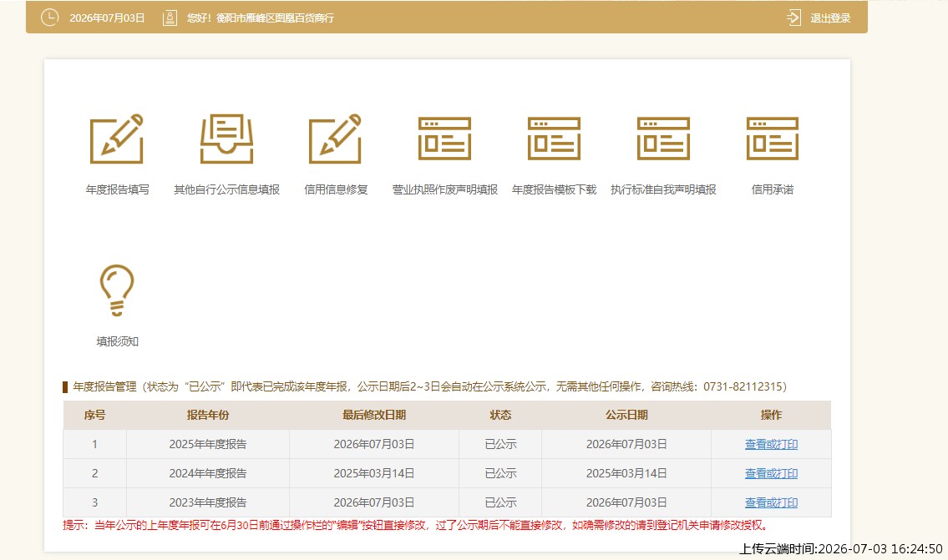This screenshot has width=948, height=560.
Task: Click the user profile icon in header
Action: pyautogui.click(x=170, y=18)
